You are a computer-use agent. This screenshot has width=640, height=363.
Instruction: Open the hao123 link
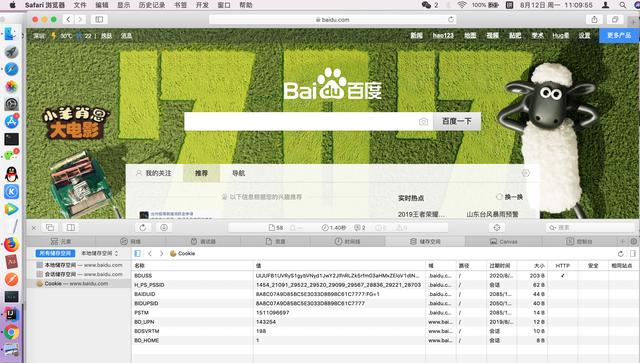tap(443, 36)
